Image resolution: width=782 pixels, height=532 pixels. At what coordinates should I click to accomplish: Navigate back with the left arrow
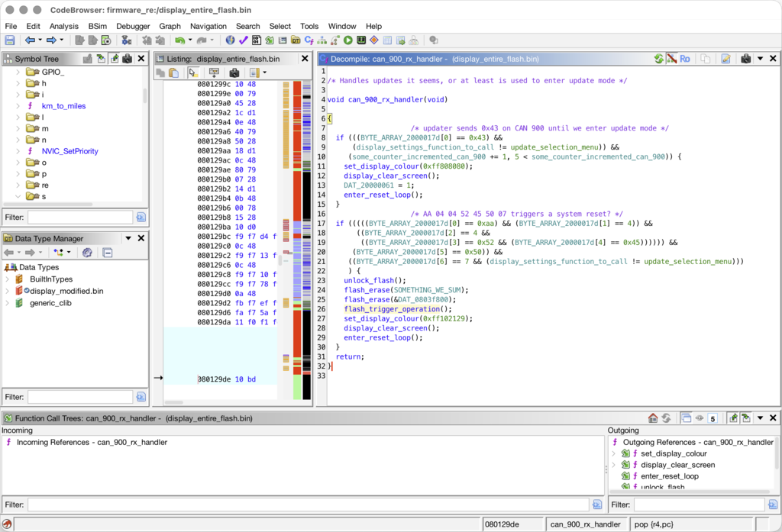30,40
